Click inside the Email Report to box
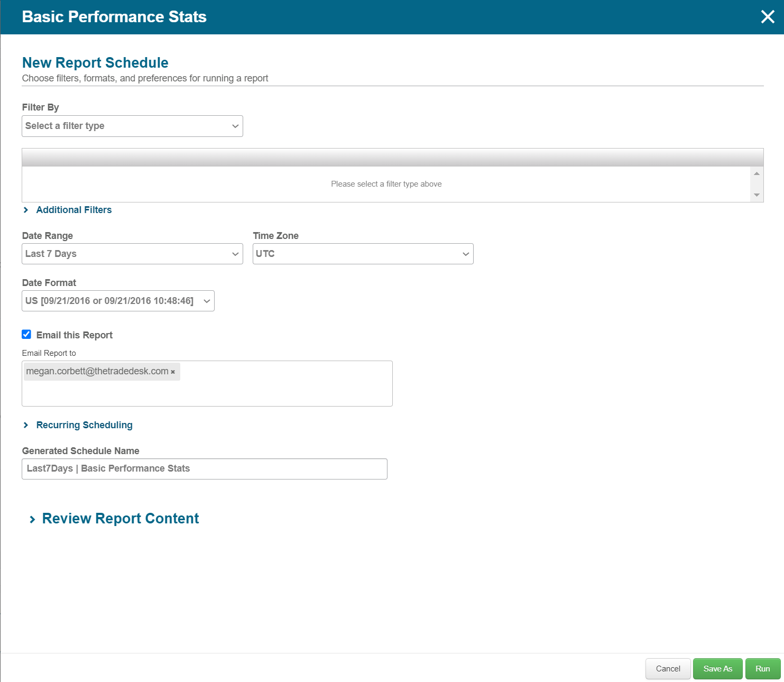The width and height of the screenshot is (784, 682). pyautogui.click(x=285, y=391)
